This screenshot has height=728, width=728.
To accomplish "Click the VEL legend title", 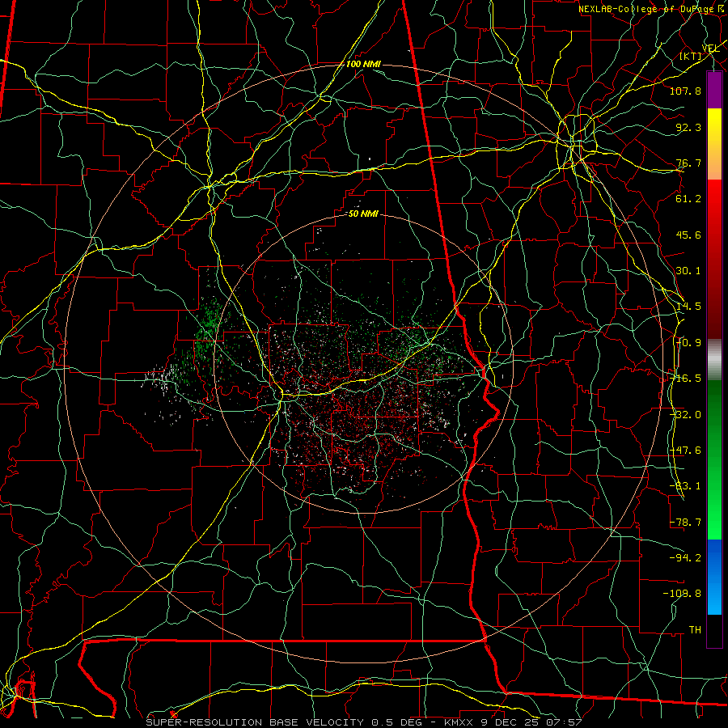I will (x=710, y=49).
